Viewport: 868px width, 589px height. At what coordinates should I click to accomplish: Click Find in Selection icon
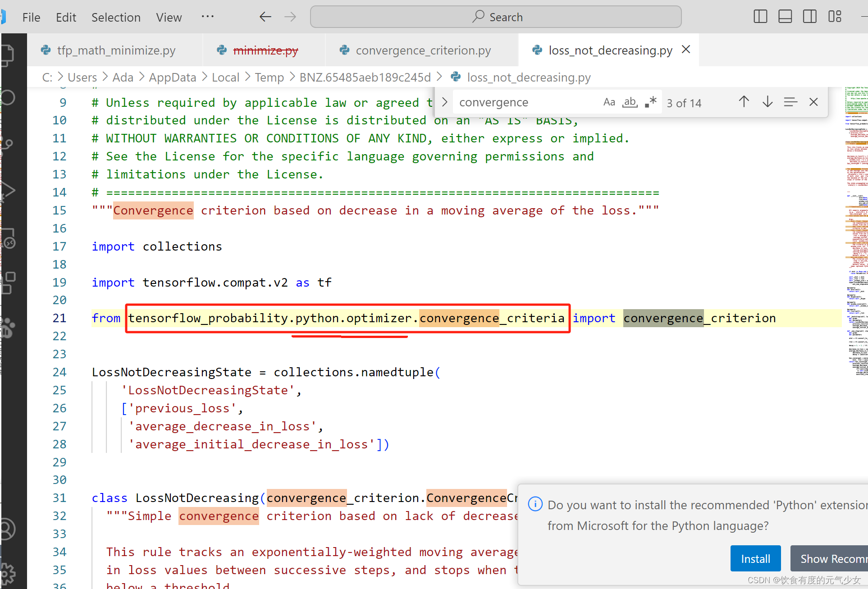[790, 102]
